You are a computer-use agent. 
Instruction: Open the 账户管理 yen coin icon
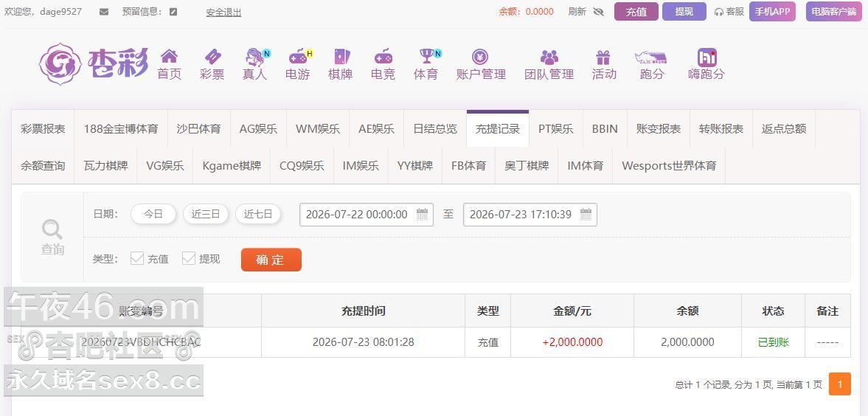(480, 56)
